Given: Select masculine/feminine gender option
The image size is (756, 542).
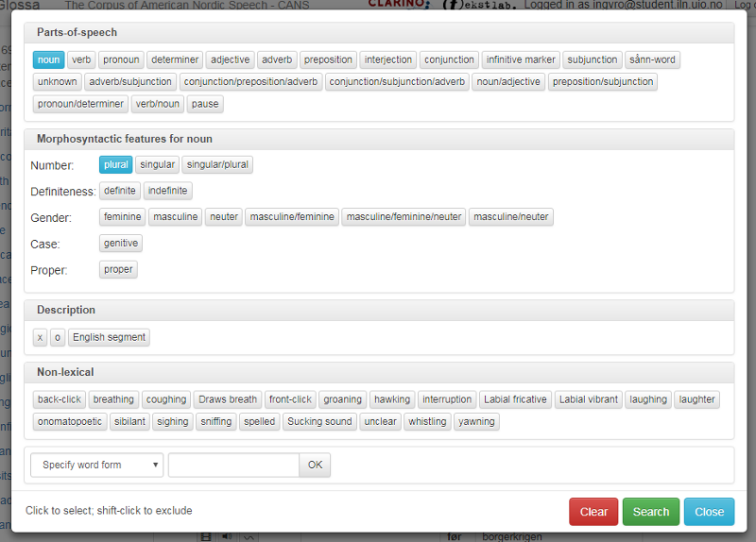Looking at the screenshot, I should tap(292, 217).
